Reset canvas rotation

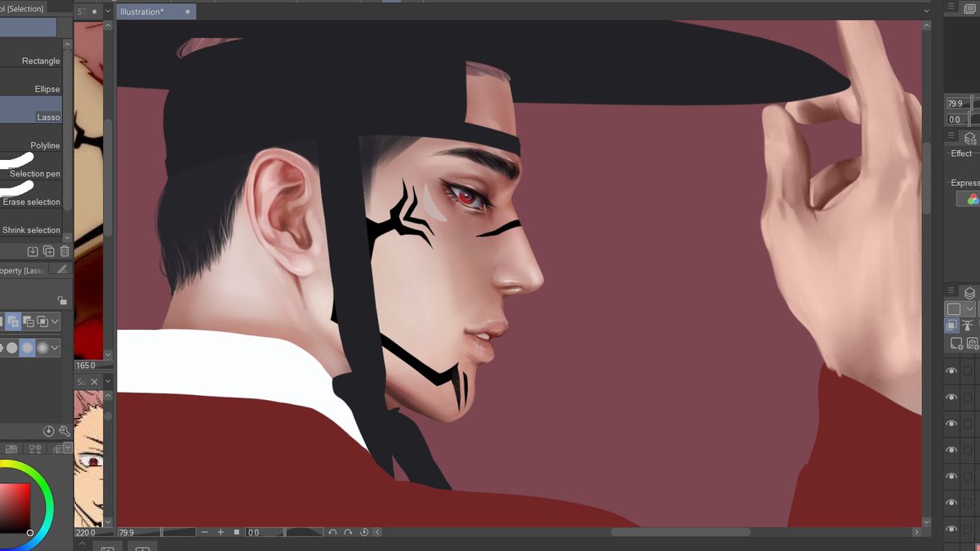pos(364,532)
